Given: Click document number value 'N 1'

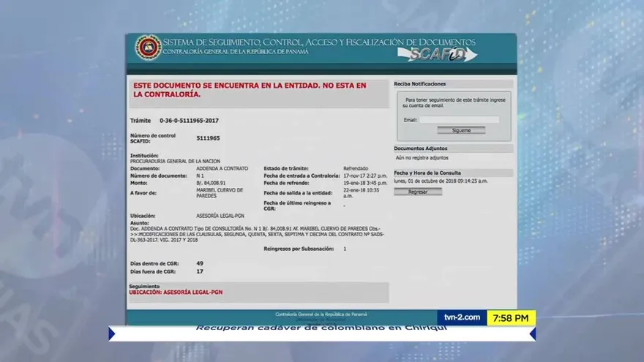Looking at the screenshot, I should 200,176.
